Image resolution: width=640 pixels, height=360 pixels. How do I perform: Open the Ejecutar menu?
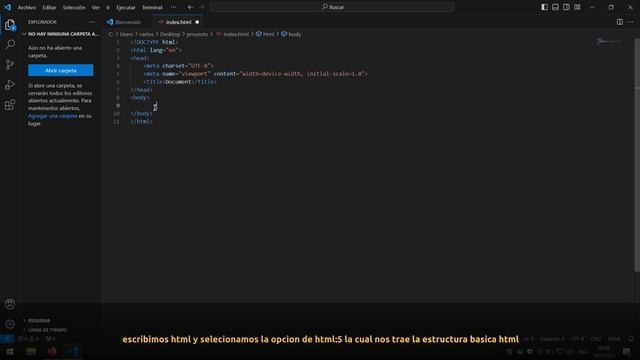pos(126,7)
